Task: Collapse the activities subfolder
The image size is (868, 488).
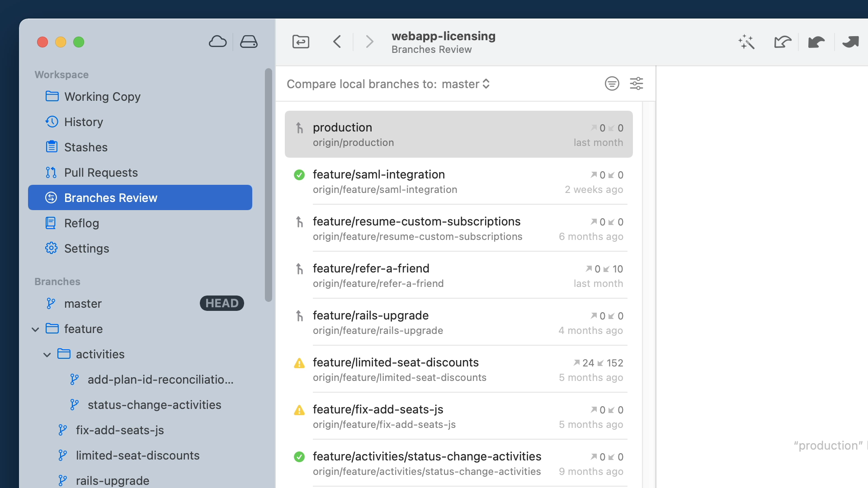Action: pyautogui.click(x=47, y=355)
